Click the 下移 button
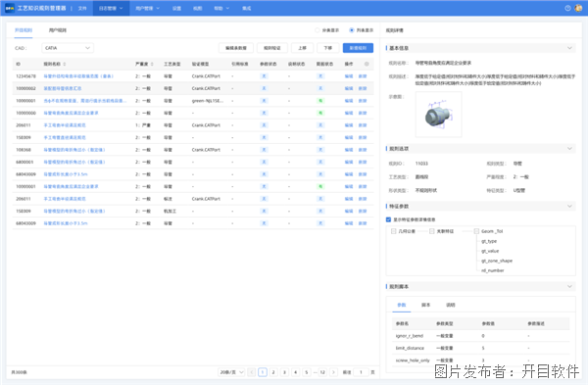The height and width of the screenshot is (385, 588). click(x=327, y=48)
